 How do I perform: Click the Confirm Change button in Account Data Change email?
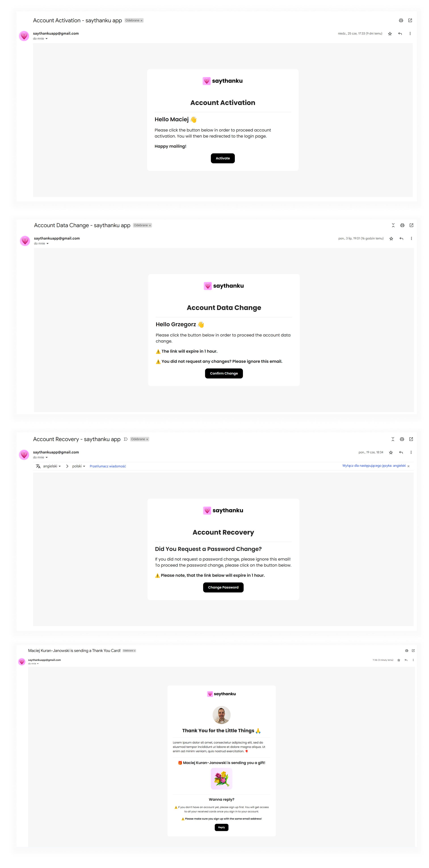224,373
